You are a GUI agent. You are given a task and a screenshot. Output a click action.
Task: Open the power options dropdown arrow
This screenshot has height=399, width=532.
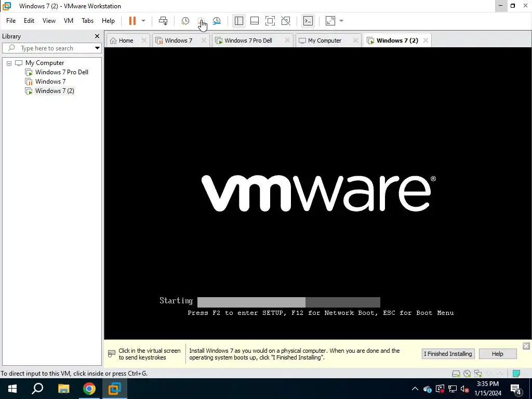pos(143,21)
